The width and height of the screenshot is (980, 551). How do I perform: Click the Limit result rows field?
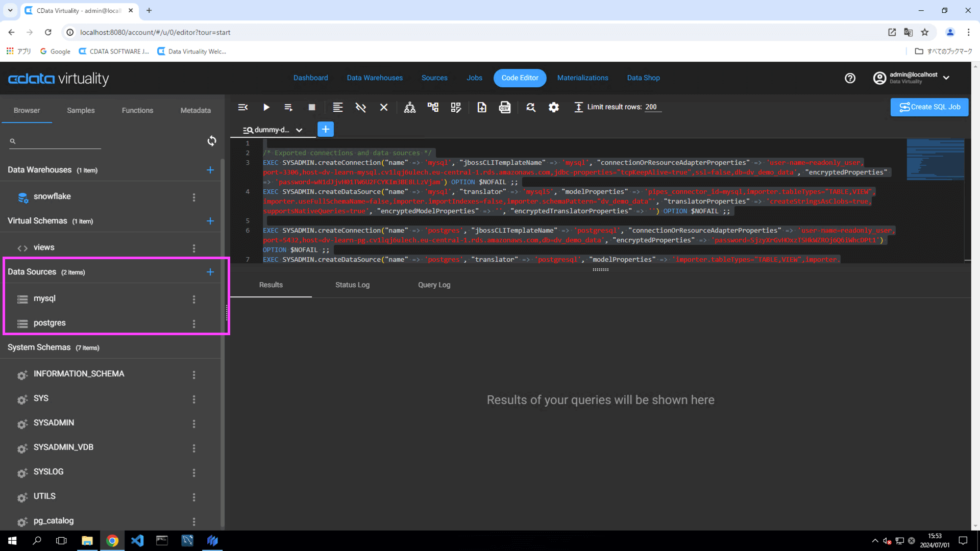pyautogui.click(x=652, y=107)
